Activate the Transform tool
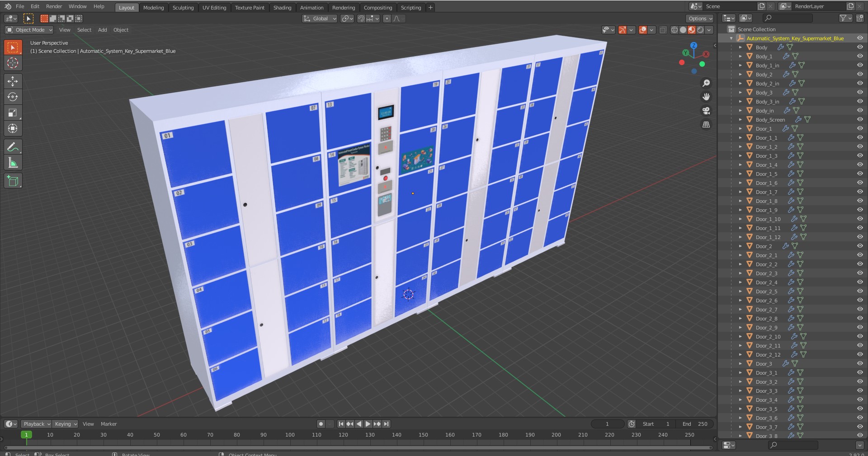This screenshot has height=456, width=868. (13, 128)
